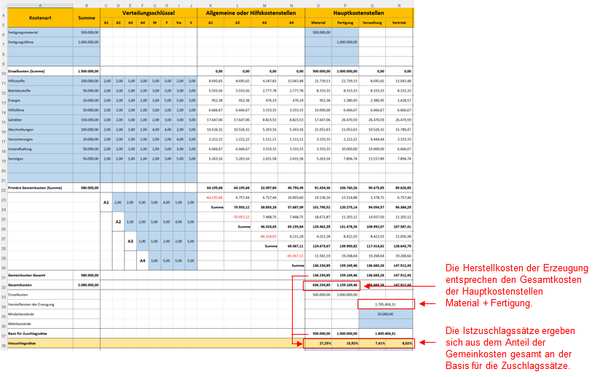Screen dimensions: 600x377
Task: Click the Material Istzuschlagssatz 27,25% cell
Action: pyautogui.click(x=318, y=343)
